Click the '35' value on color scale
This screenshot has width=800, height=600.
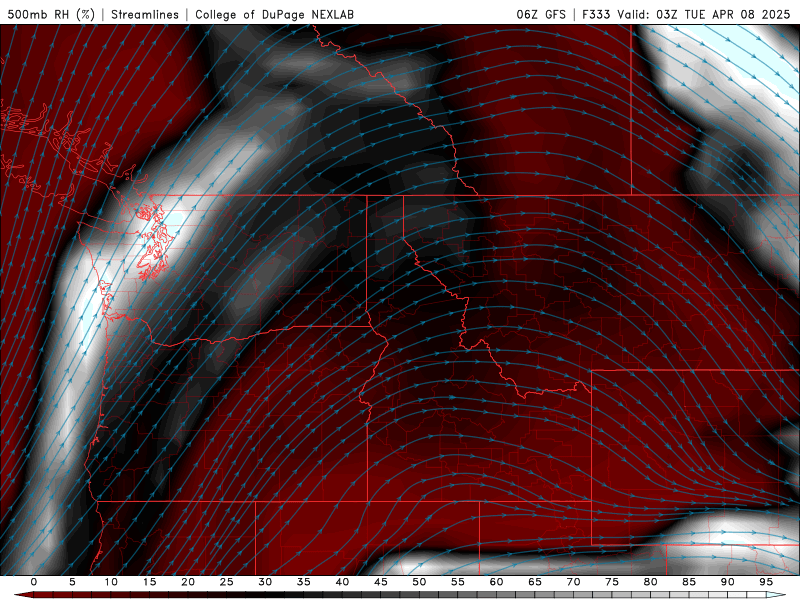click(304, 582)
